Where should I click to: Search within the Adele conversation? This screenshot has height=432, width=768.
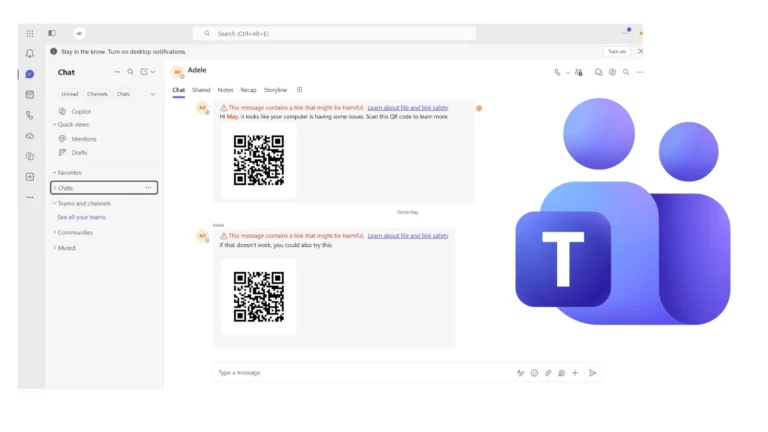tap(626, 72)
